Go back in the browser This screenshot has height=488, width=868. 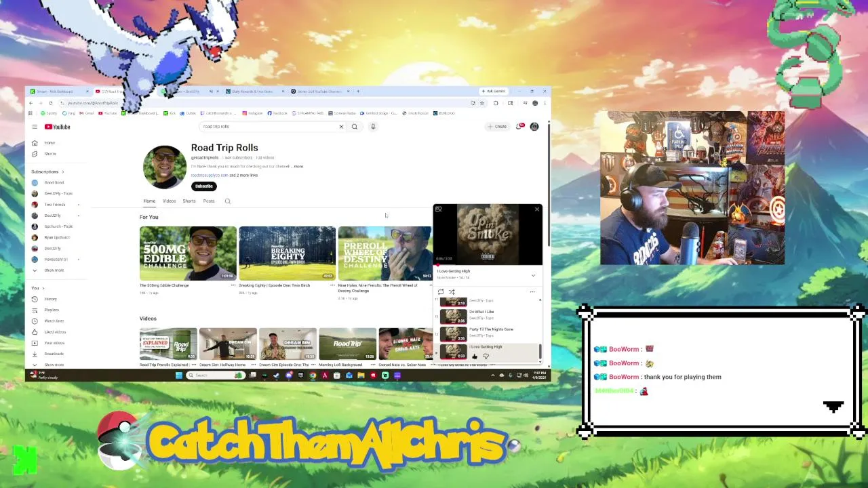pos(31,103)
